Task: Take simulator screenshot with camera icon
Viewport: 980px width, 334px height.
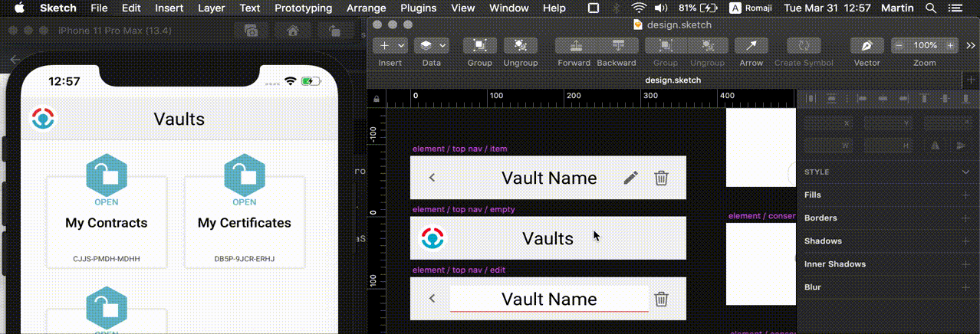Action: (x=251, y=31)
